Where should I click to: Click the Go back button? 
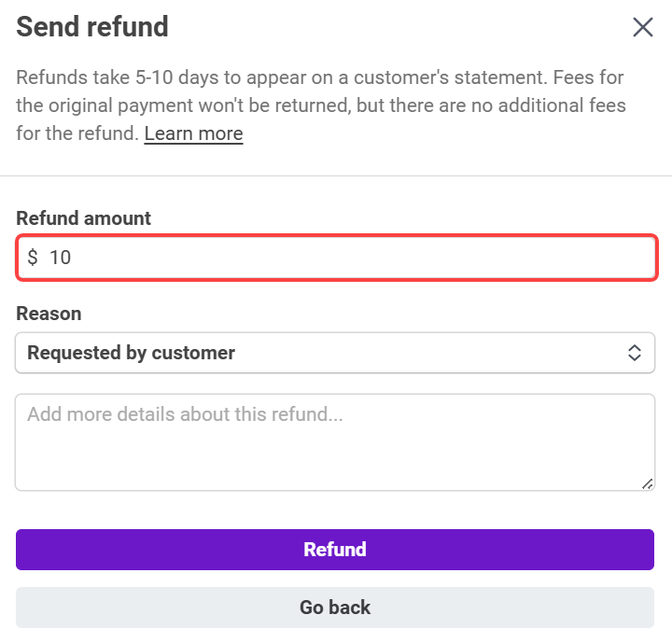click(x=335, y=608)
